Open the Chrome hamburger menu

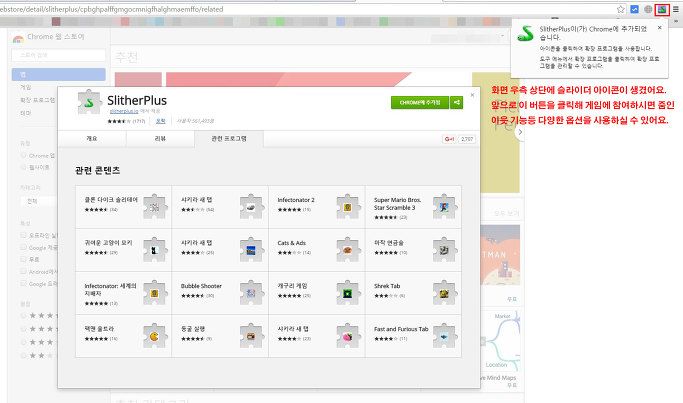pos(676,9)
